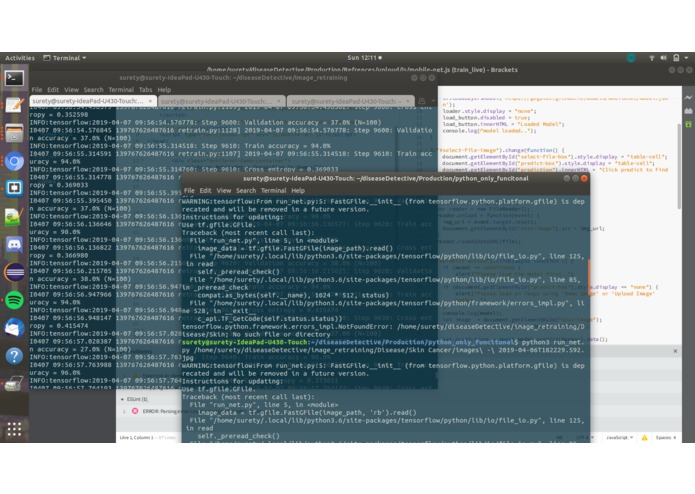The image size is (695, 494).
Task: Open the Help dock icon
Action: 14,356
